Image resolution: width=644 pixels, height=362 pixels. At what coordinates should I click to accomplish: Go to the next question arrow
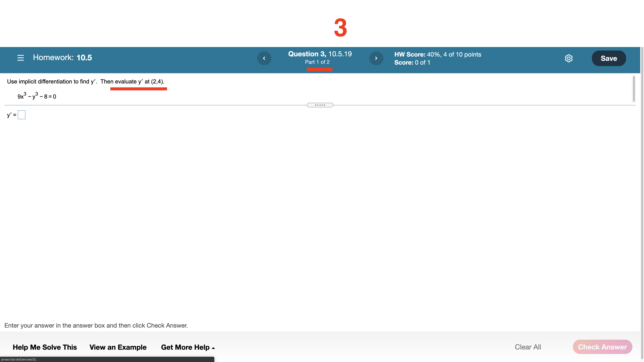tap(376, 58)
